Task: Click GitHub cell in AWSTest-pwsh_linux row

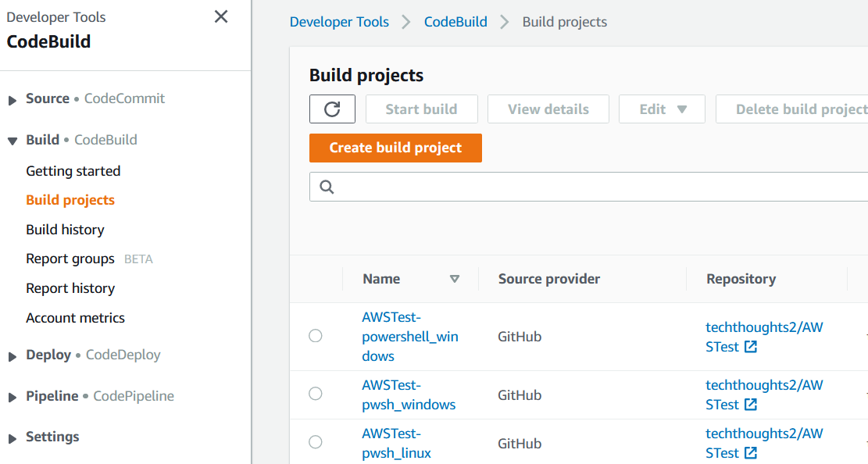Action: (520, 444)
